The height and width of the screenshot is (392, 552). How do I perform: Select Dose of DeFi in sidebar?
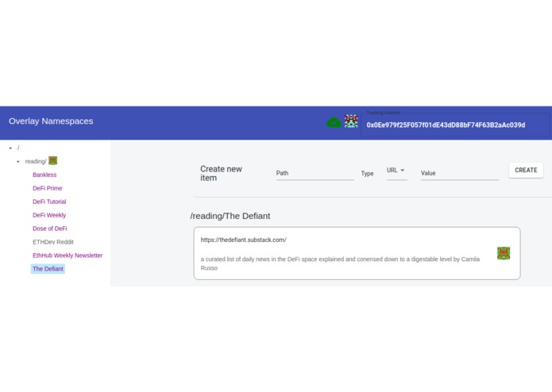coord(49,229)
